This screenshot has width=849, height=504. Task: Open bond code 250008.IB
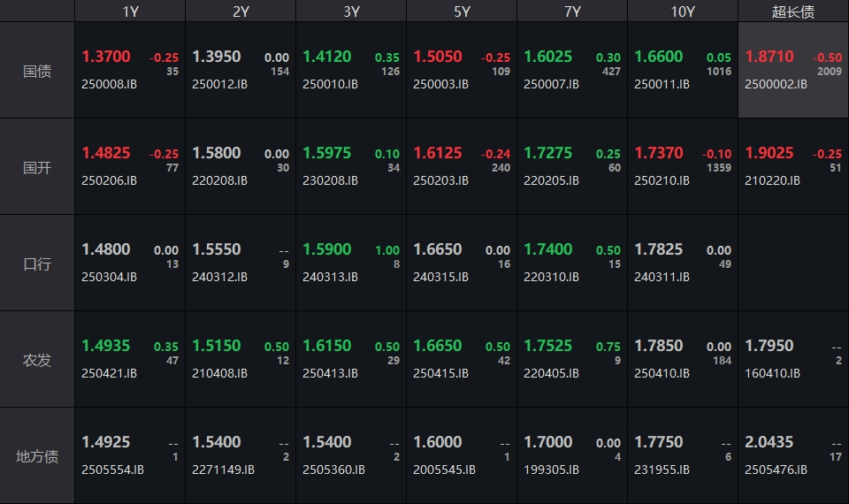pos(110,84)
